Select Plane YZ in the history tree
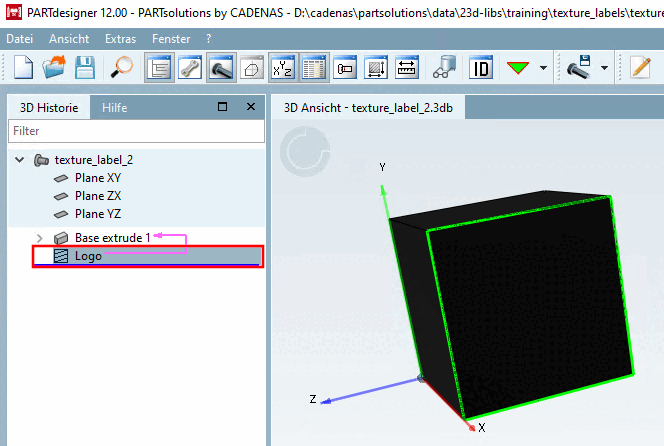 (x=98, y=214)
